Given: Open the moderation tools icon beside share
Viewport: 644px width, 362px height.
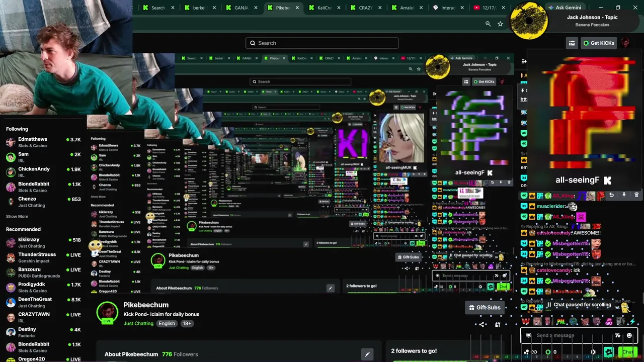Looking at the screenshot, I should click(498, 324).
